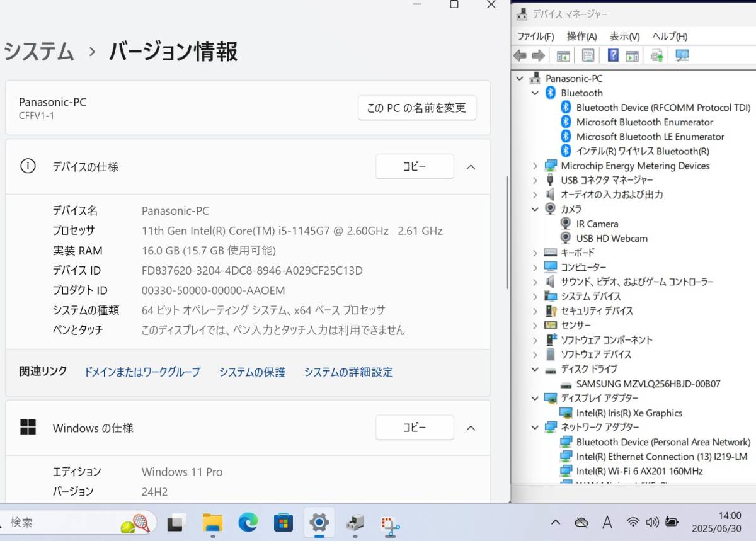Select Intel(R) Iris(R) Xe Graphics adapter
Viewport: 756px width, 541px height.
(629, 413)
